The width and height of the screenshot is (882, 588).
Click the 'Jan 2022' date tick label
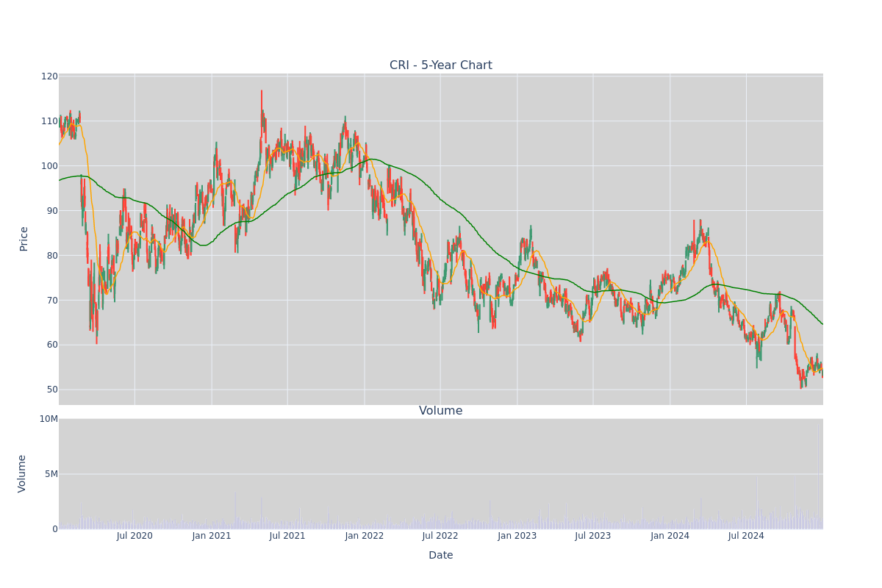(x=365, y=536)
